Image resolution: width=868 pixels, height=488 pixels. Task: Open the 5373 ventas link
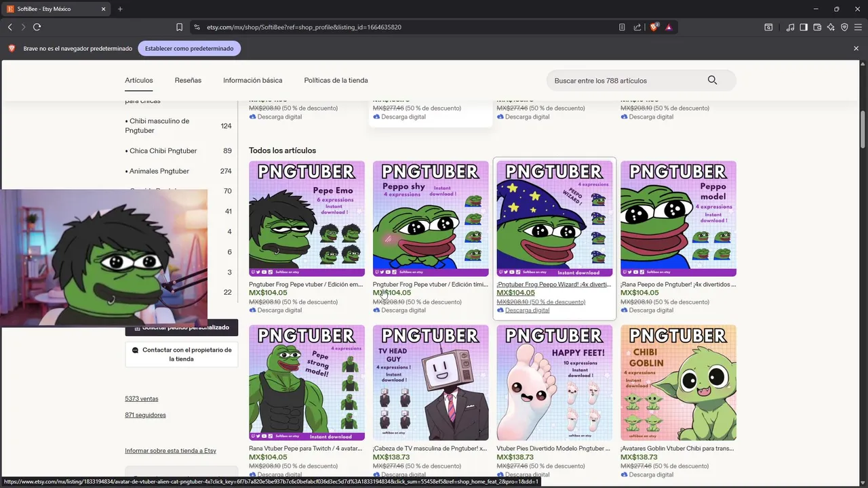[x=142, y=399]
